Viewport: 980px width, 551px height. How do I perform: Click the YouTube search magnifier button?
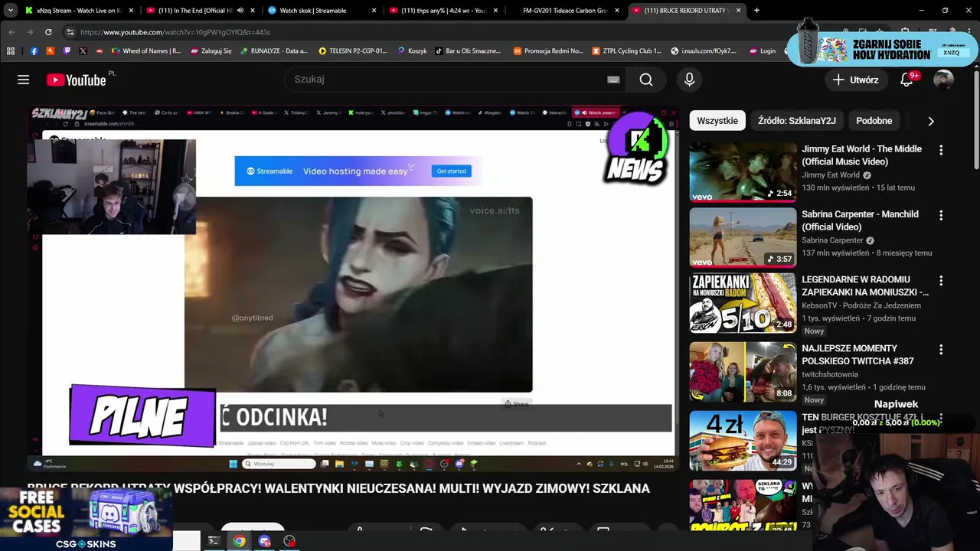[x=646, y=80]
